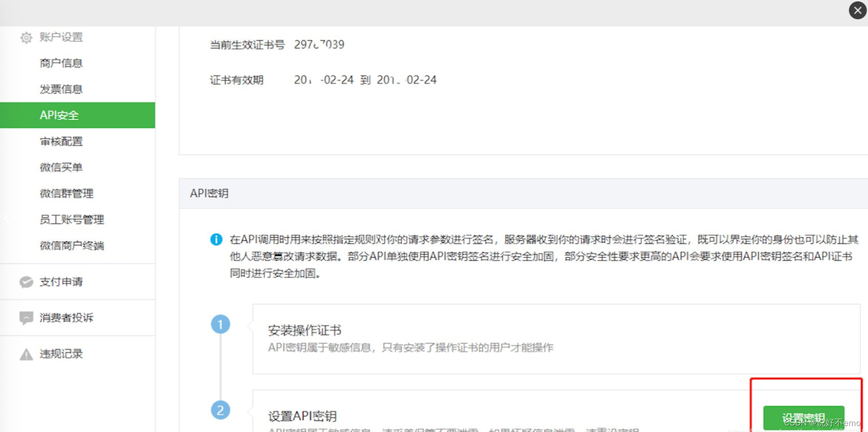Click the 支付申请 checkmark icon

(x=26, y=282)
